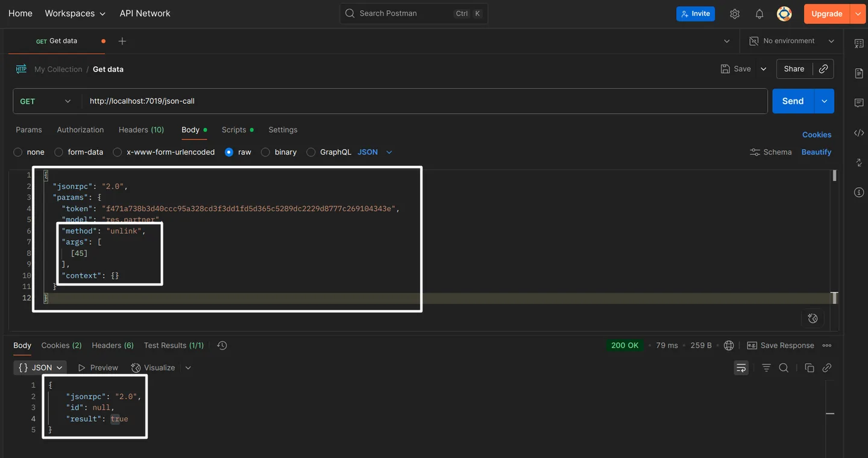Viewport: 868px width, 458px height.
Task: Expand the Save options arrow
Action: pyautogui.click(x=763, y=69)
